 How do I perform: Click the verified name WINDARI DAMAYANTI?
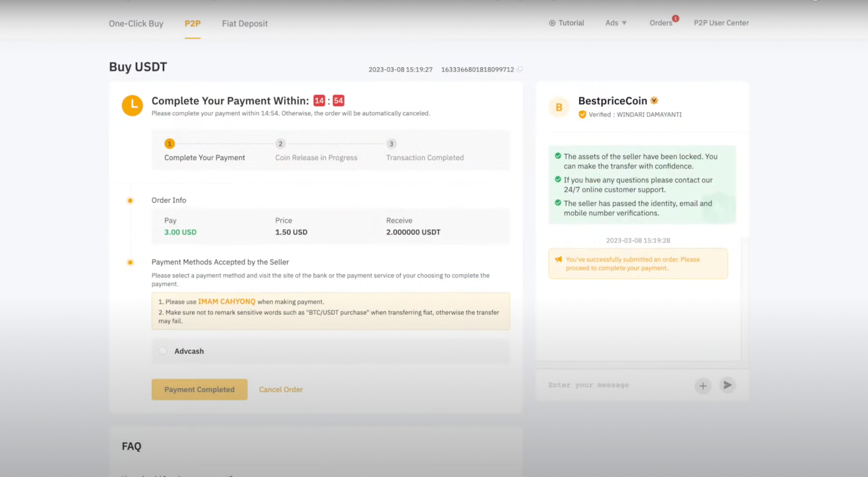649,114
